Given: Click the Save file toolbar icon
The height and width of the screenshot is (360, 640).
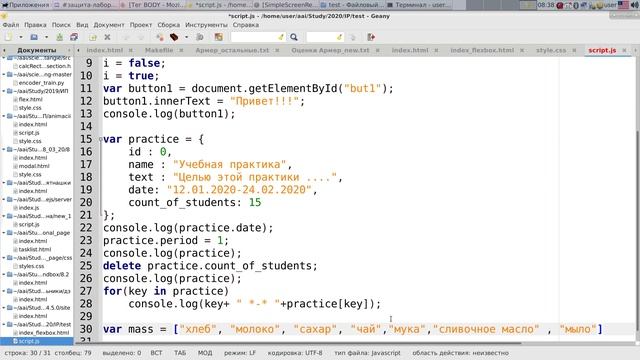Looking at the screenshot, I should point(60,37).
